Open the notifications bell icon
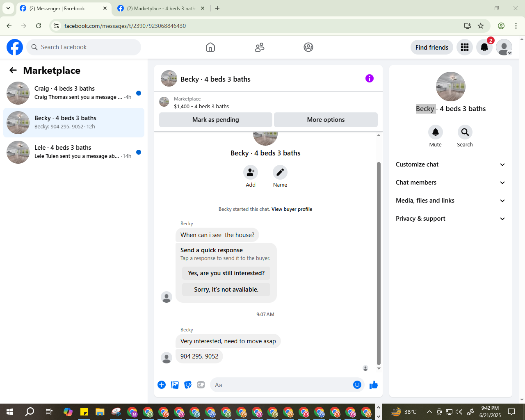This screenshot has width=525, height=420. (x=484, y=47)
